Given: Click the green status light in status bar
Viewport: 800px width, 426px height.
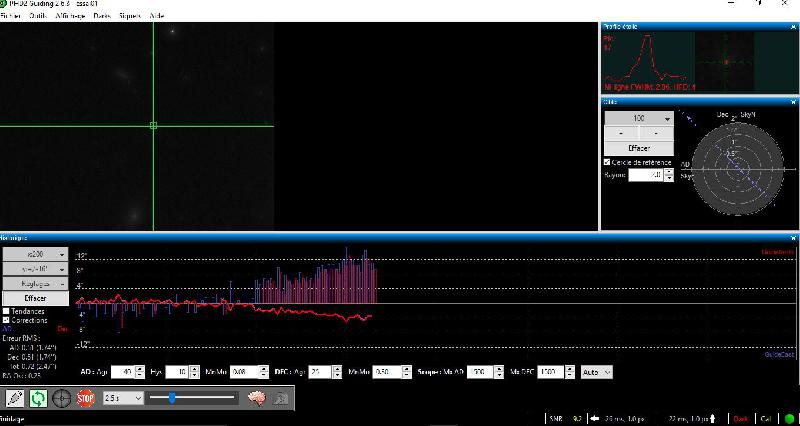Looking at the screenshot, I should 789,419.
